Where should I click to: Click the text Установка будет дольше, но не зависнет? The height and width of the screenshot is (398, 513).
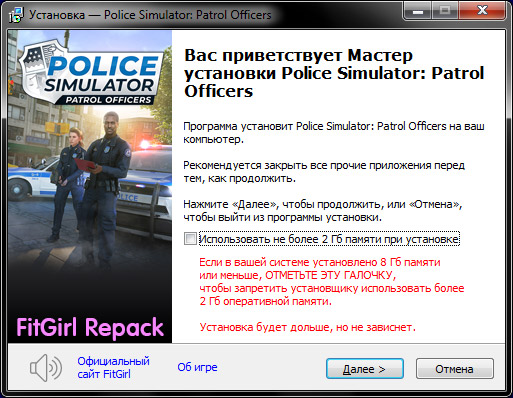(x=307, y=327)
